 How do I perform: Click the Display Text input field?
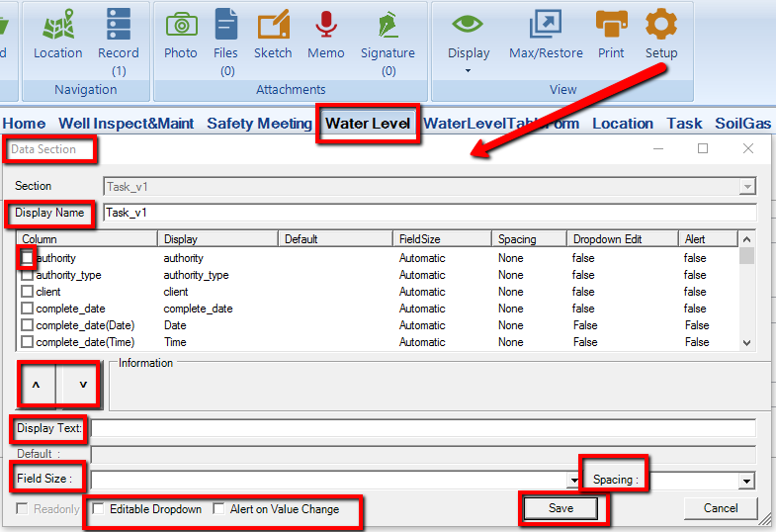pos(423,428)
